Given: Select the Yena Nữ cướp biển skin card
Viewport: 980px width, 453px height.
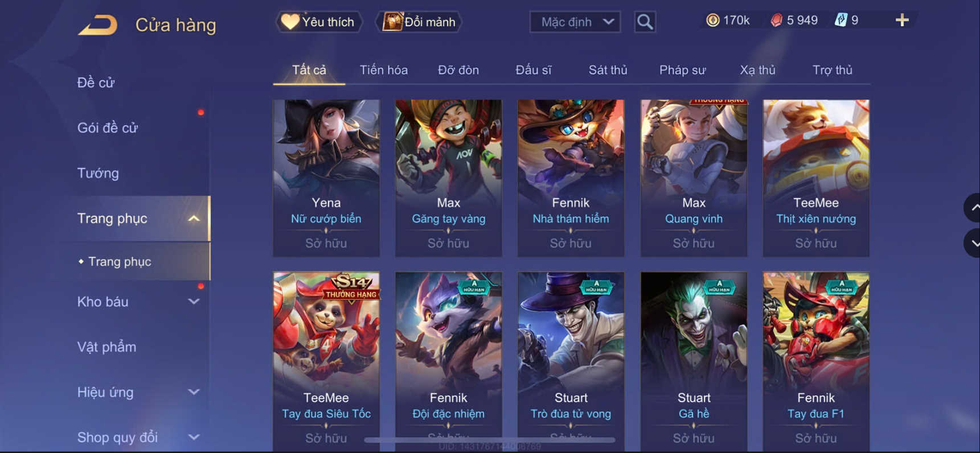Looking at the screenshot, I should [x=326, y=178].
